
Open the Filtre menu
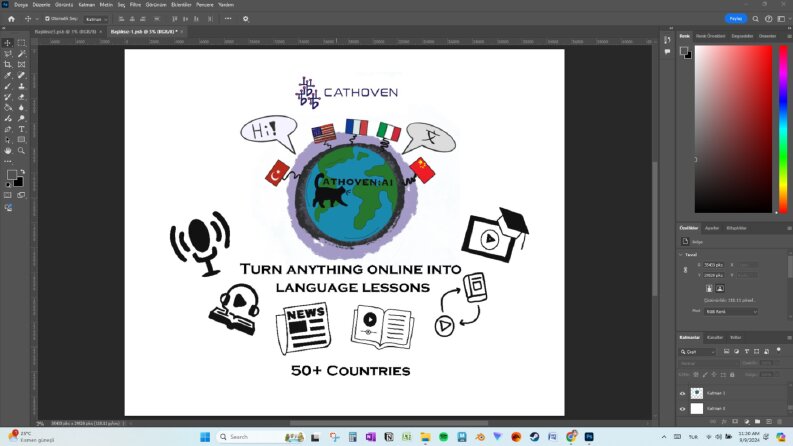point(136,5)
